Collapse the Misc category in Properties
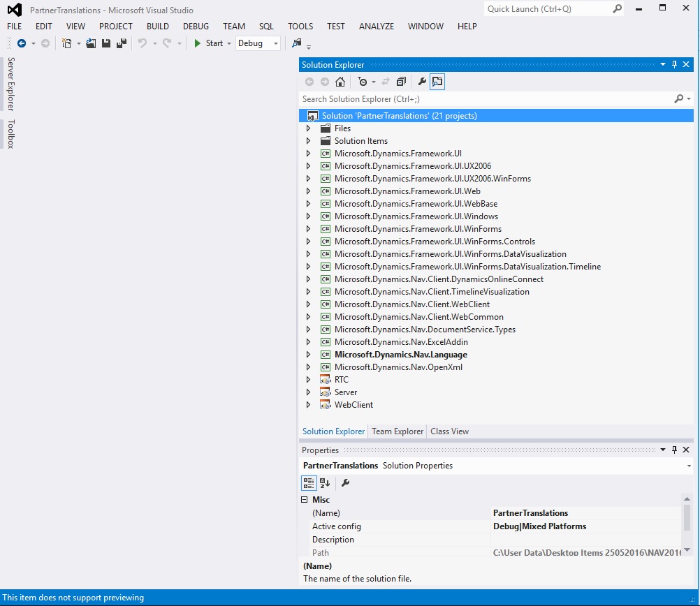Screen dimensions: 700x606 [305, 500]
